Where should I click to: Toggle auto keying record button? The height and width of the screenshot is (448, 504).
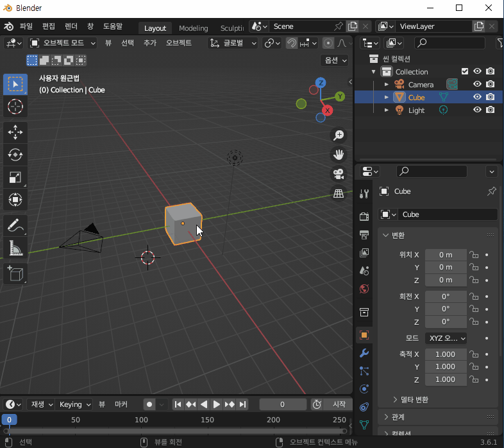[x=149, y=404]
